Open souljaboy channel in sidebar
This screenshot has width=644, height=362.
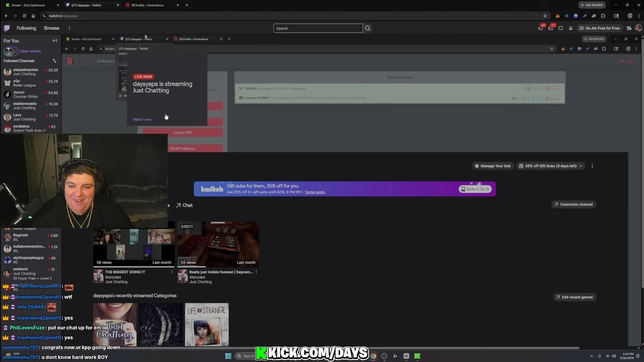30,128
